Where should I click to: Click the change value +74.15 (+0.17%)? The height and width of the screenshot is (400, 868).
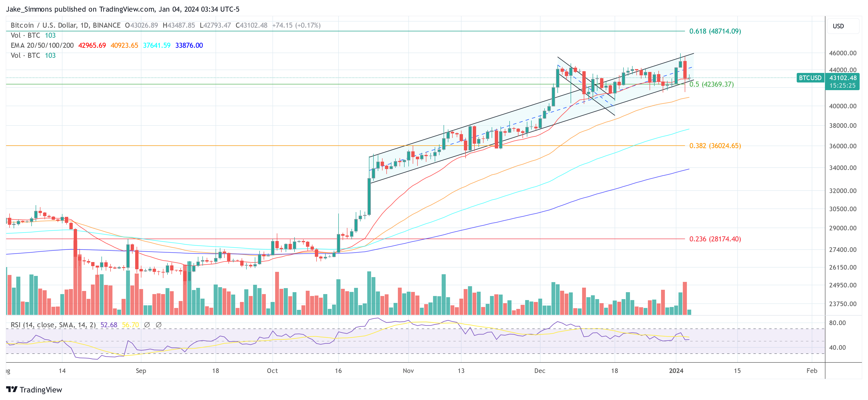pyautogui.click(x=296, y=25)
